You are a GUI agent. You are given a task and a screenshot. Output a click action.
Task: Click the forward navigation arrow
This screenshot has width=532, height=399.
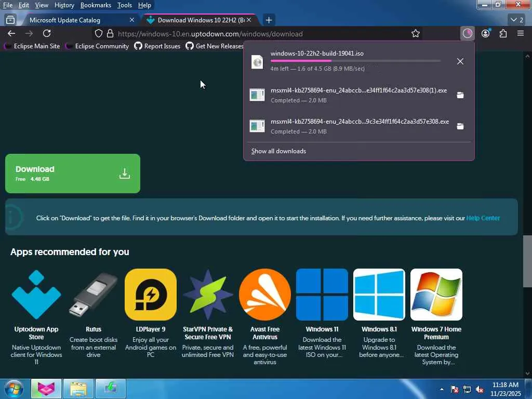click(29, 33)
